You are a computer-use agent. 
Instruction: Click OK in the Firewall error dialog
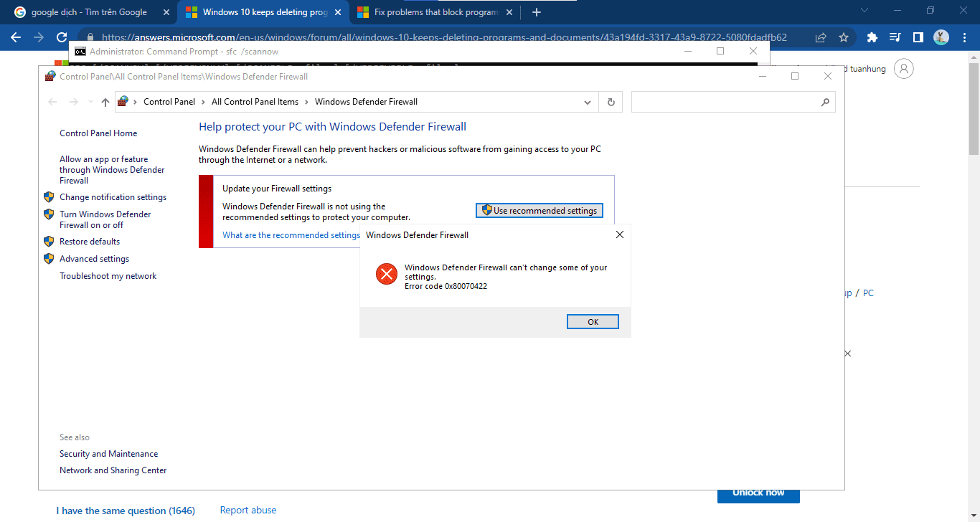coord(593,322)
